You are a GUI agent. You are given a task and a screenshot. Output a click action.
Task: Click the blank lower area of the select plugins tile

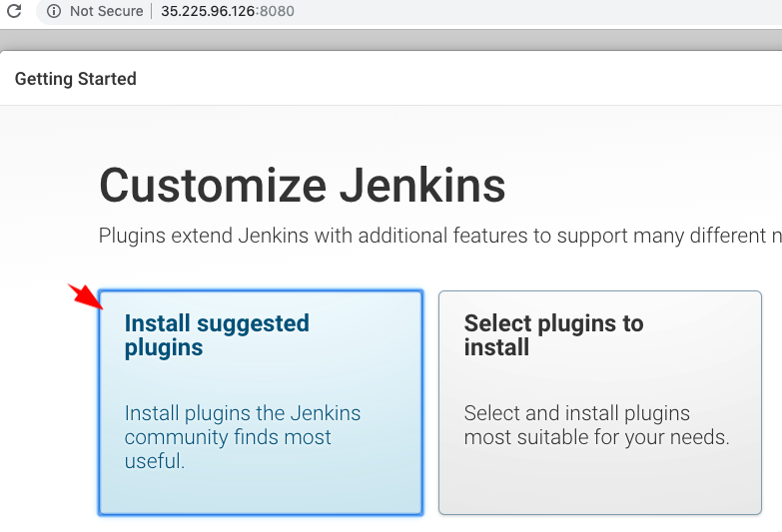click(x=599, y=484)
